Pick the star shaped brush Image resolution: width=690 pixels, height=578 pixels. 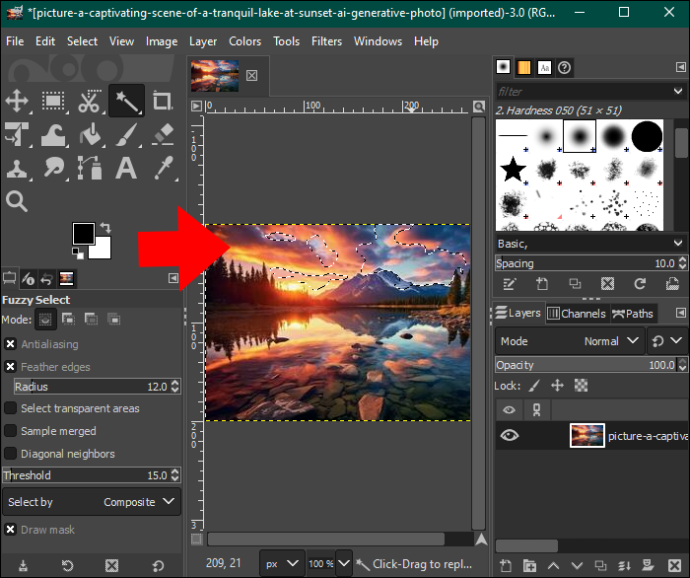click(513, 169)
